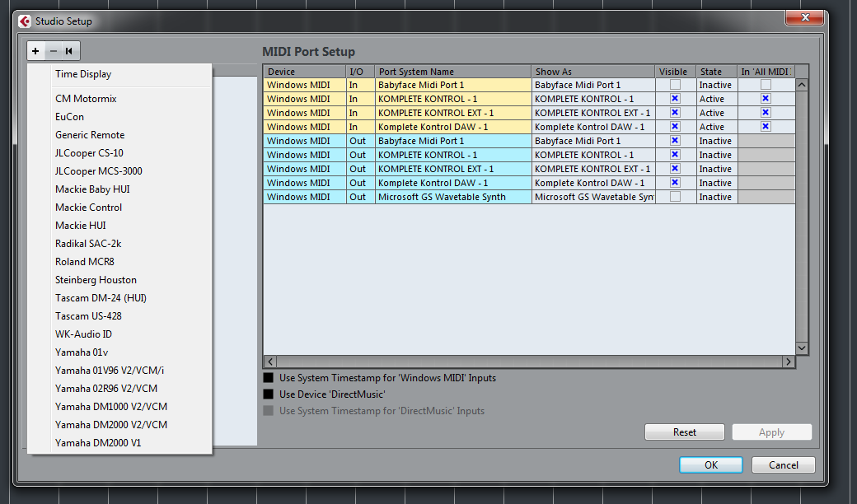Toggle Visible for Komplete Kontrol DAW - 1 output
This screenshot has width=857, height=504.
[x=675, y=182]
